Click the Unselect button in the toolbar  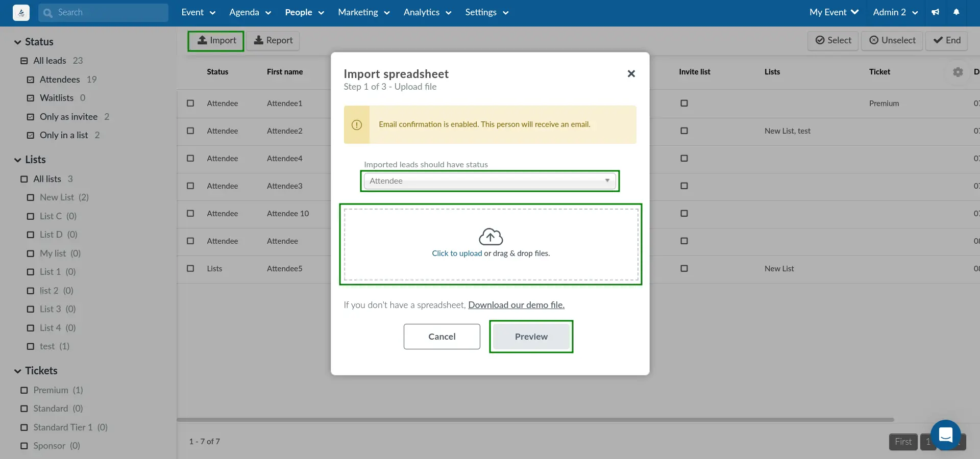[892, 40]
